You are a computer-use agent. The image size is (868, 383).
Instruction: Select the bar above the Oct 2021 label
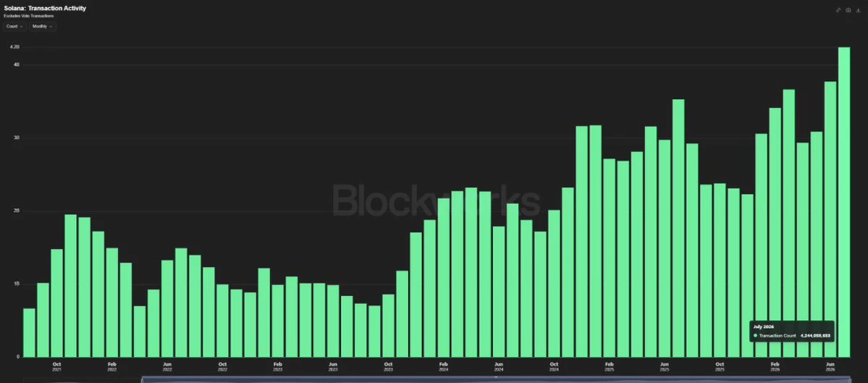pyautogui.click(x=57, y=303)
